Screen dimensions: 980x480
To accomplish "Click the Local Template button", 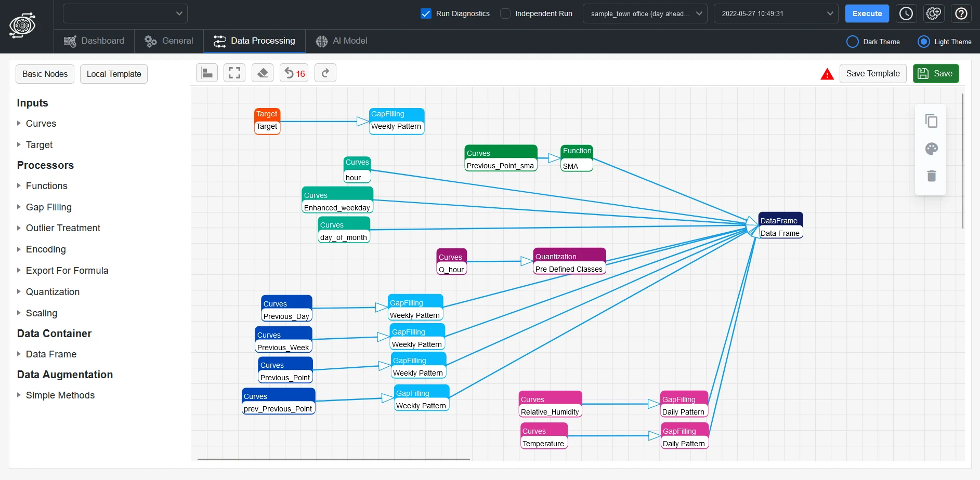I will (114, 74).
